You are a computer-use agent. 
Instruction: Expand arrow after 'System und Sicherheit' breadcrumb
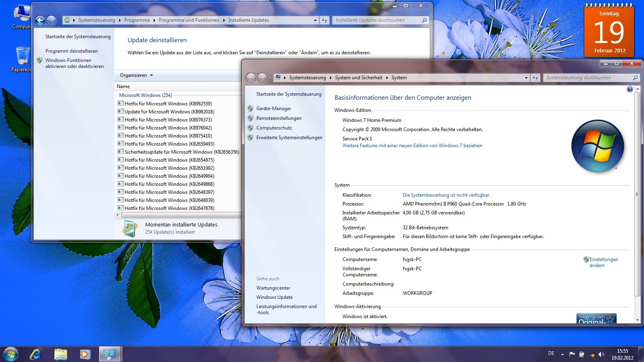(x=387, y=78)
